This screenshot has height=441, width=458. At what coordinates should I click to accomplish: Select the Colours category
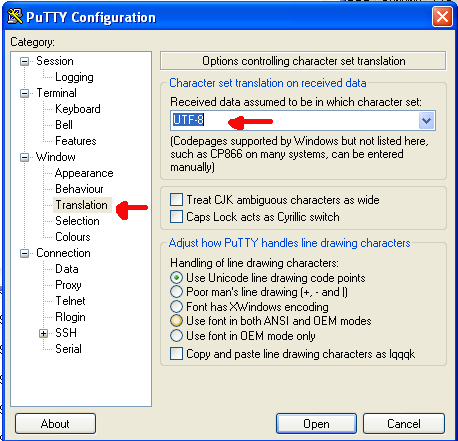coord(73,237)
